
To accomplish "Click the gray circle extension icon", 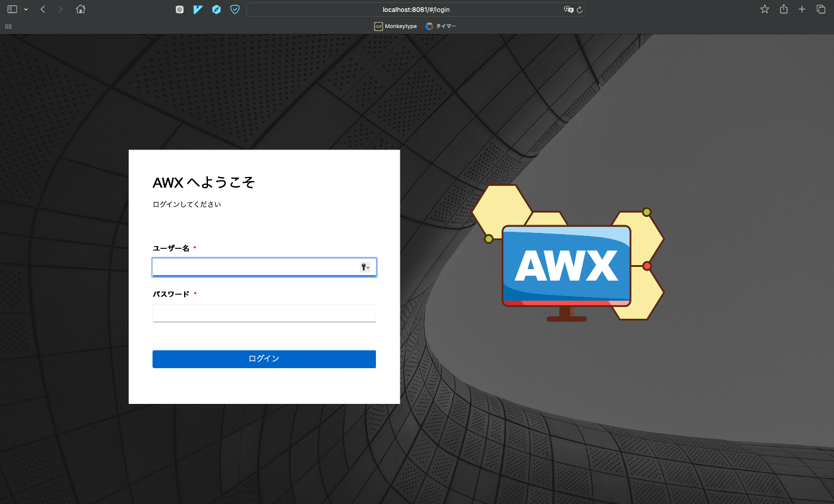I will click(179, 10).
